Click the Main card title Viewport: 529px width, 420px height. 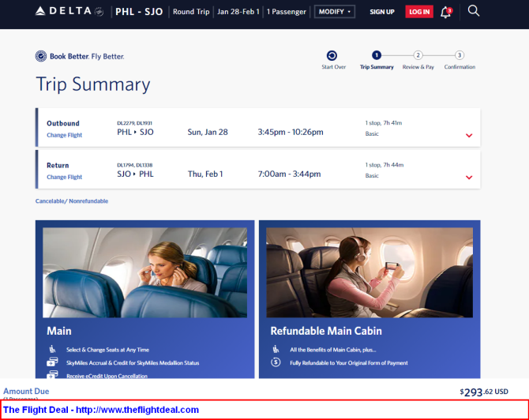click(59, 331)
